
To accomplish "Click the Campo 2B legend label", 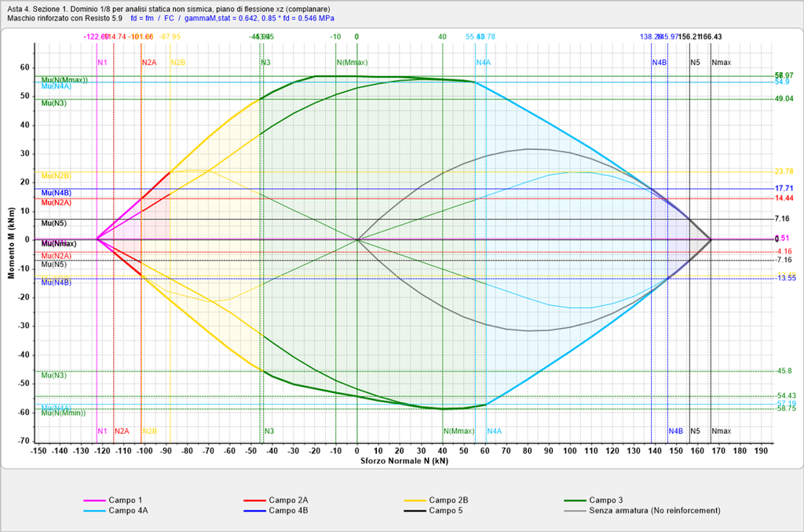I will click(448, 501).
